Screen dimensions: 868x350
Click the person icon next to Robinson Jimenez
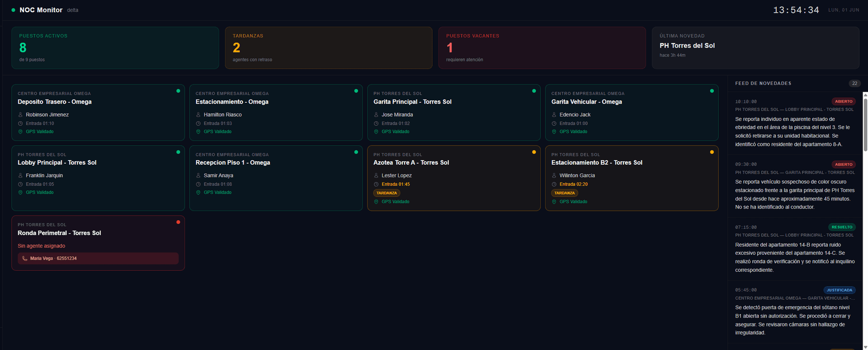click(x=20, y=115)
